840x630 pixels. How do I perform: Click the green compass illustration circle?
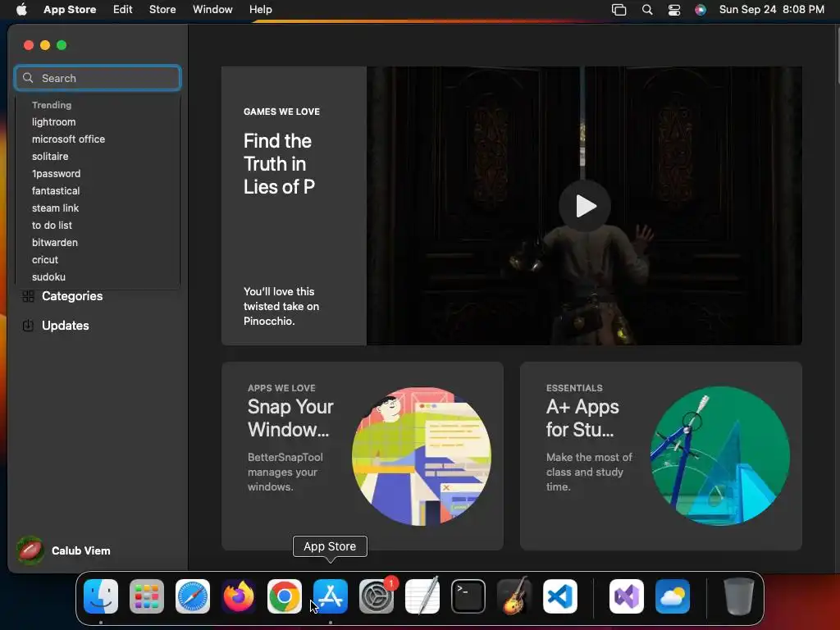[720, 456]
